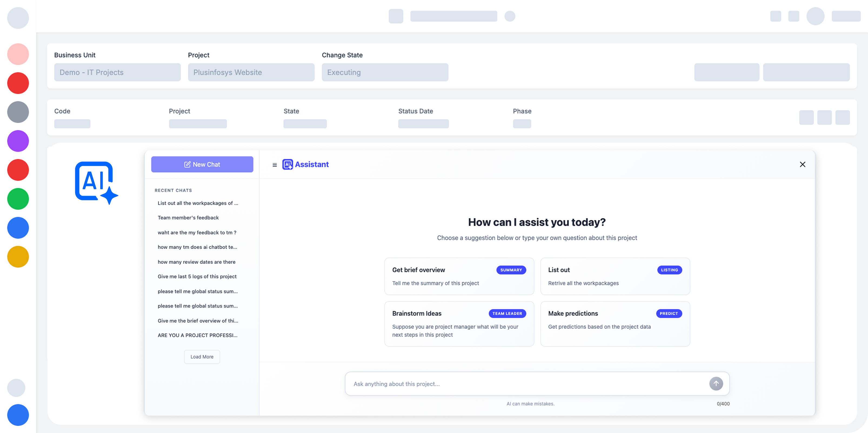The height and width of the screenshot is (433, 868).
Task: Select the Get brief overview suggestion card
Action: click(459, 276)
